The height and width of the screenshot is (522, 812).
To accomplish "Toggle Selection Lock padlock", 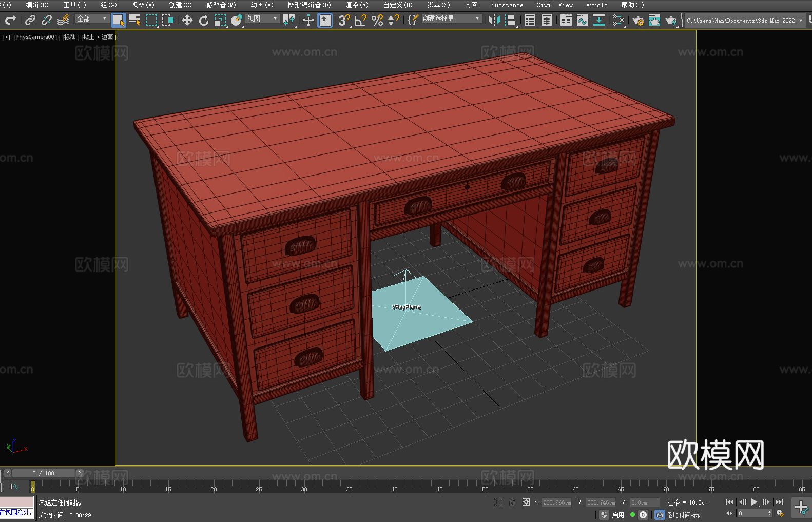I will 512,502.
